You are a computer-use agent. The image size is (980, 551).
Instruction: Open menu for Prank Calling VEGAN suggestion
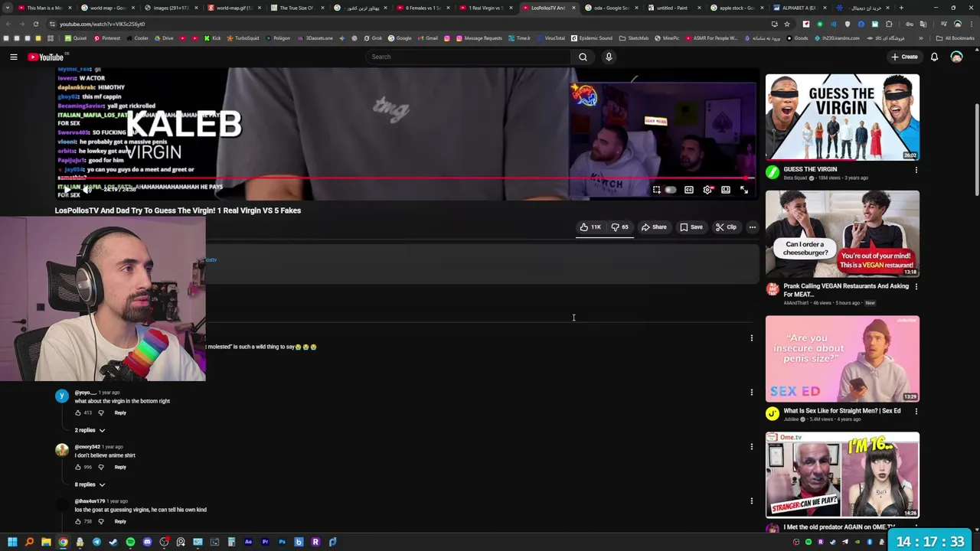click(x=916, y=287)
